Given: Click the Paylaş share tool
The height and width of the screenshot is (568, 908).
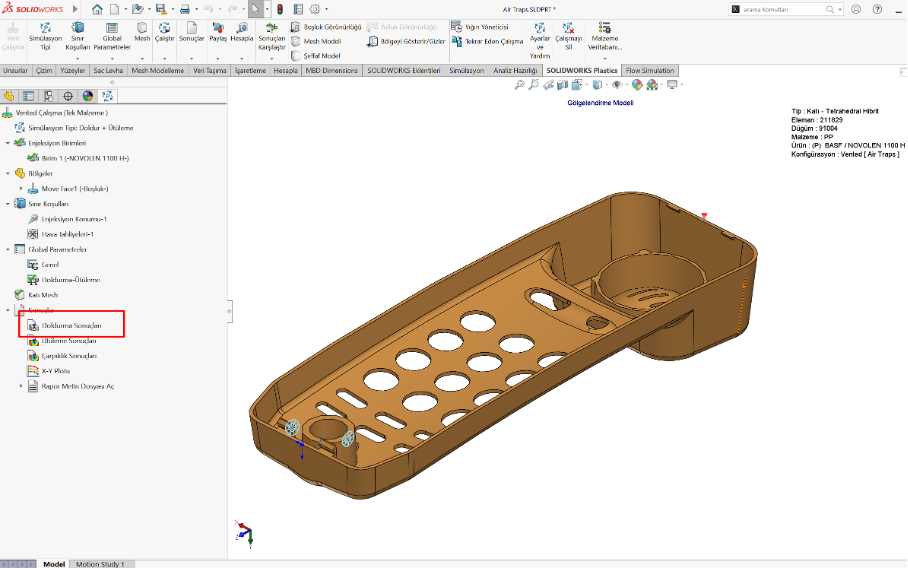Looking at the screenshot, I should coord(218,32).
